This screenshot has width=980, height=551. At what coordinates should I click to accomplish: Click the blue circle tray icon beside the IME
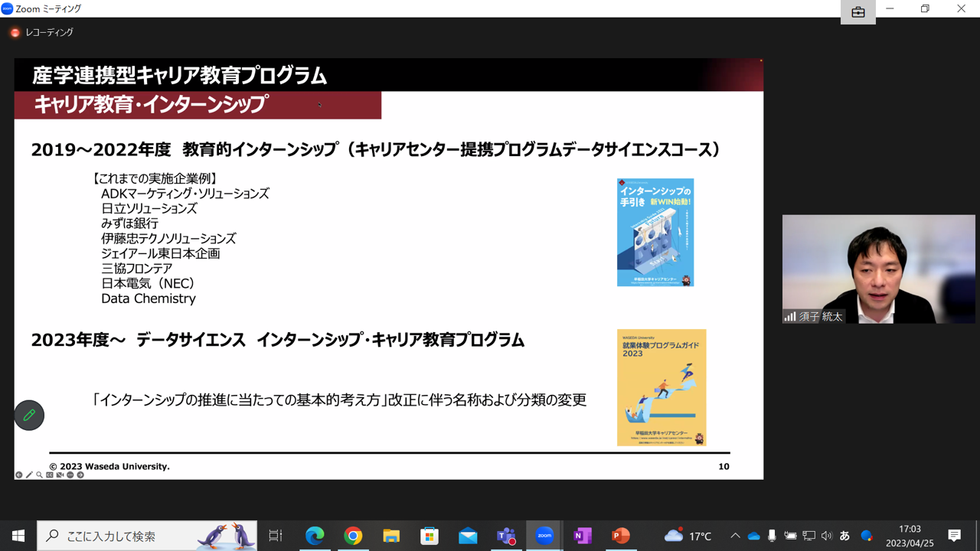click(867, 536)
